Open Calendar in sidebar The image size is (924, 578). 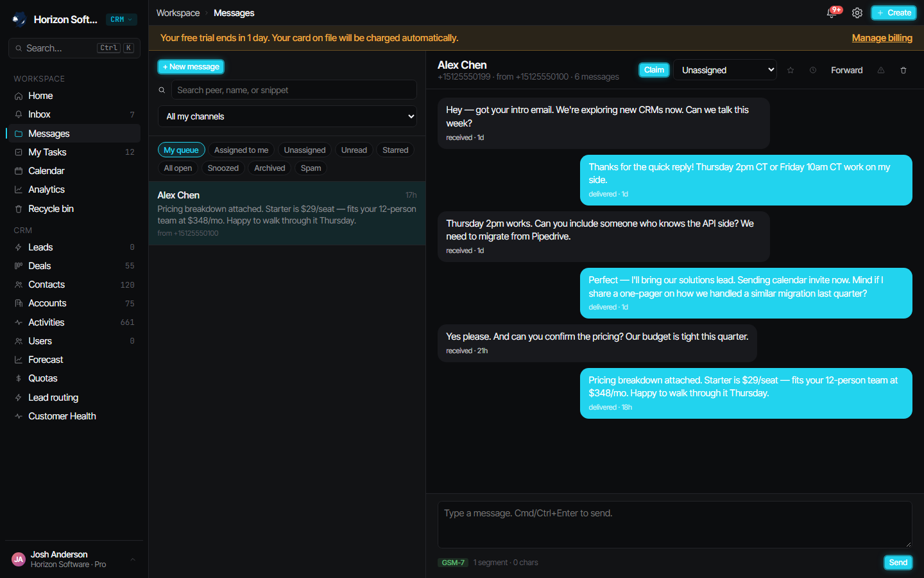click(74, 171)
